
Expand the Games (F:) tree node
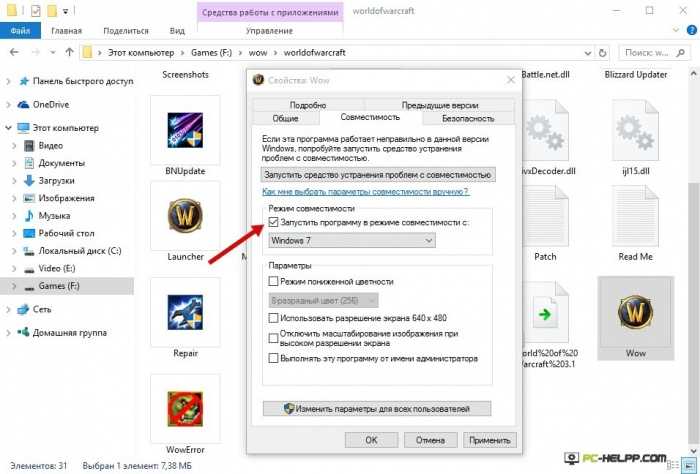14,286
